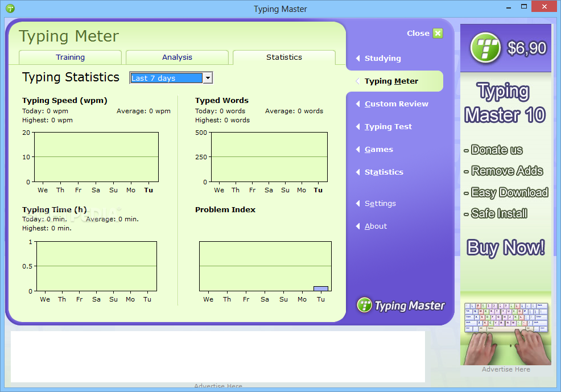Click the Close label in the sidebar

[x=418, y=33]
